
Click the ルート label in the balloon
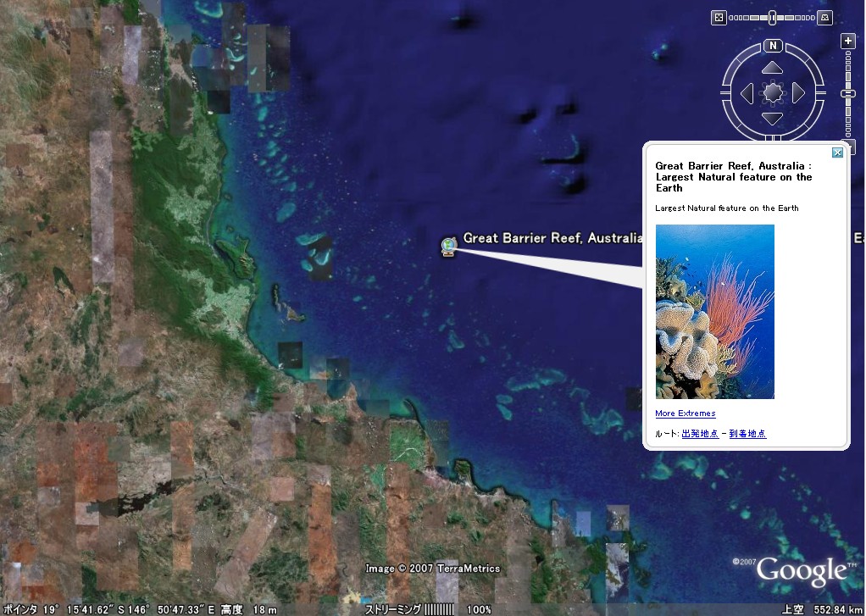(x=666, y=434)
